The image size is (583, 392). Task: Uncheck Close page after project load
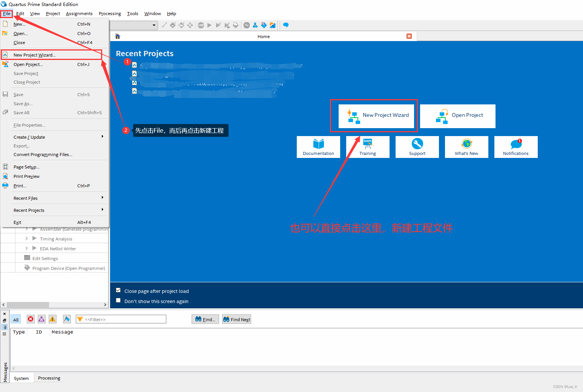click(118, 290)
